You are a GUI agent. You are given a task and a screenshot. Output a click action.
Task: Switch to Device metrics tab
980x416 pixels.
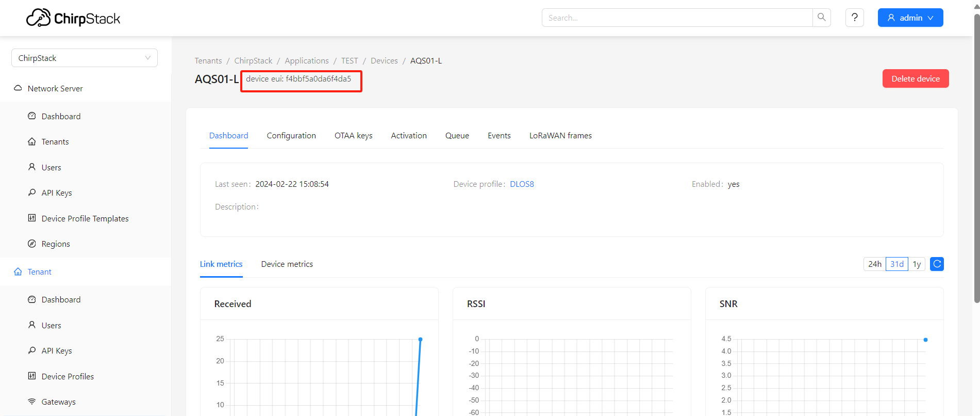(x=287, y=264)
